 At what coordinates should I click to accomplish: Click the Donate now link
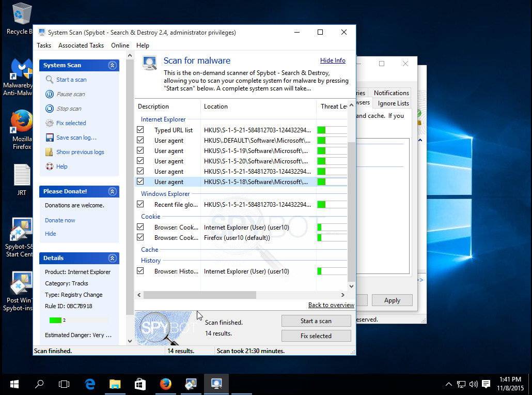click(x=60, y=220)
